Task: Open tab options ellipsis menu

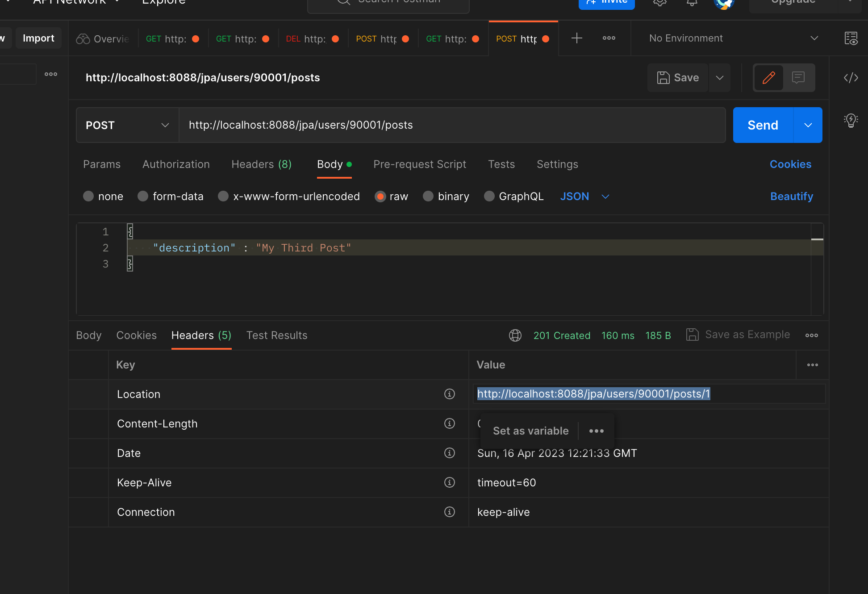Action: [x=609, y=38]
